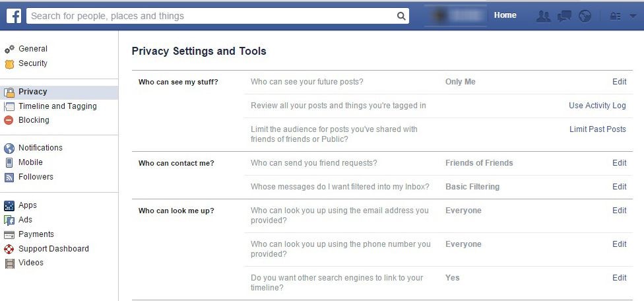Open the friend requests icon
Screen dimensions: 644x301
pyautogui.click(x=544, y=17)
